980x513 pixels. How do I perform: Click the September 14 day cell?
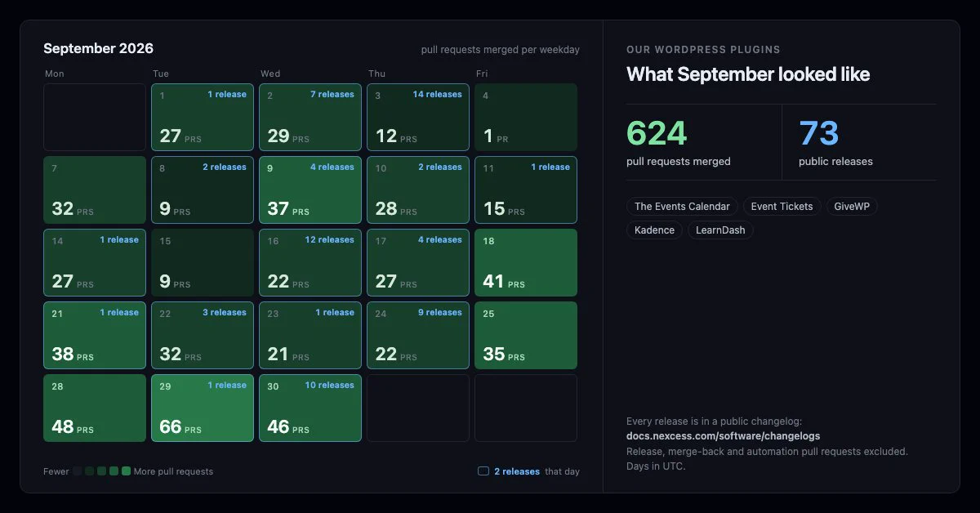click(x=95, y=263)
